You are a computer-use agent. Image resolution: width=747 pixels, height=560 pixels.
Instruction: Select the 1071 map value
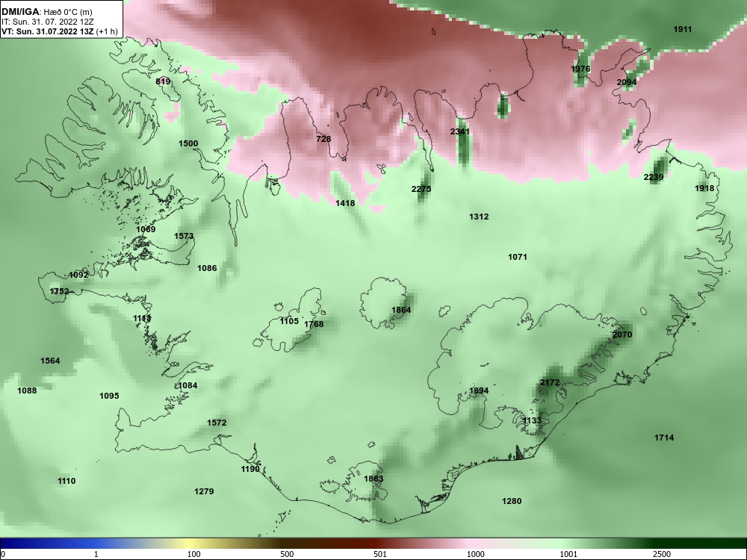coord(518,257)
